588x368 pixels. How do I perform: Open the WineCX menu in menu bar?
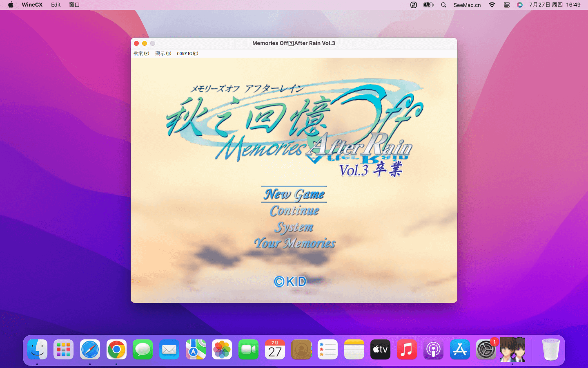coord(32,5)
